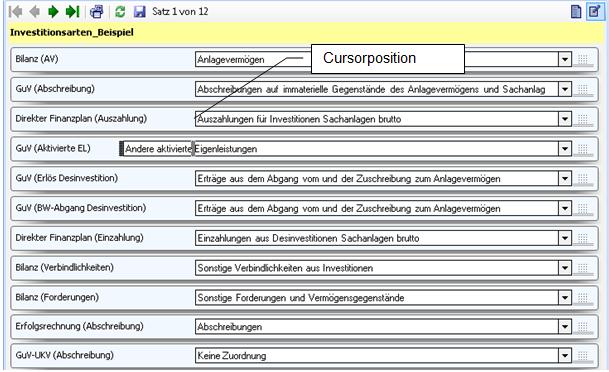Click grid icon in Bilanz (Forderungen) row
Viewport: 609px width, 372px height.
tap(583, 298)
